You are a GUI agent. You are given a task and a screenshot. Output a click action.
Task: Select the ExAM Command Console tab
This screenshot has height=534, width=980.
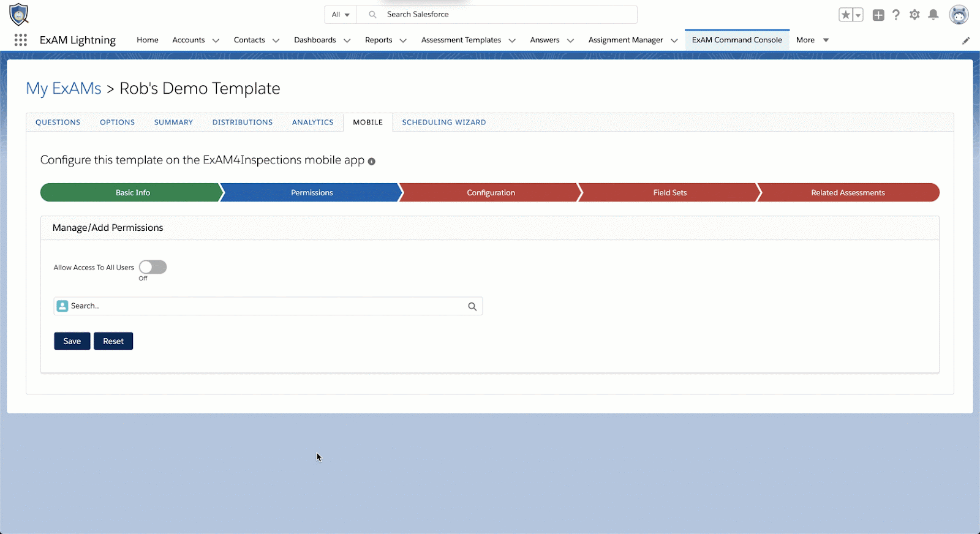click(737, 40)
